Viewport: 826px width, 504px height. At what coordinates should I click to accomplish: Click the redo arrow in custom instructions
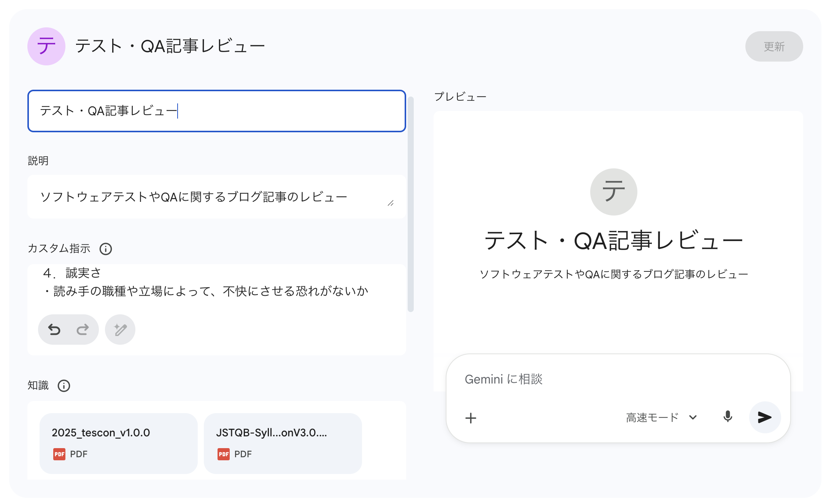point(83,330)
